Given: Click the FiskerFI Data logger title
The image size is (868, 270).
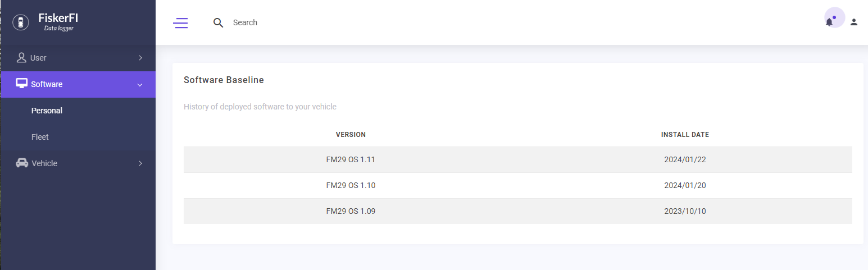Looking at the screenshot, I should coord(58,22).
